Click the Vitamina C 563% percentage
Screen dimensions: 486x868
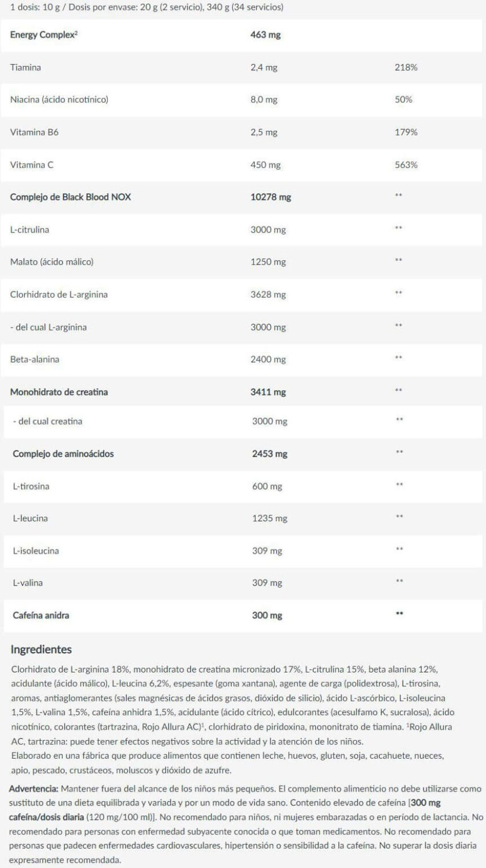coord(406,165)
